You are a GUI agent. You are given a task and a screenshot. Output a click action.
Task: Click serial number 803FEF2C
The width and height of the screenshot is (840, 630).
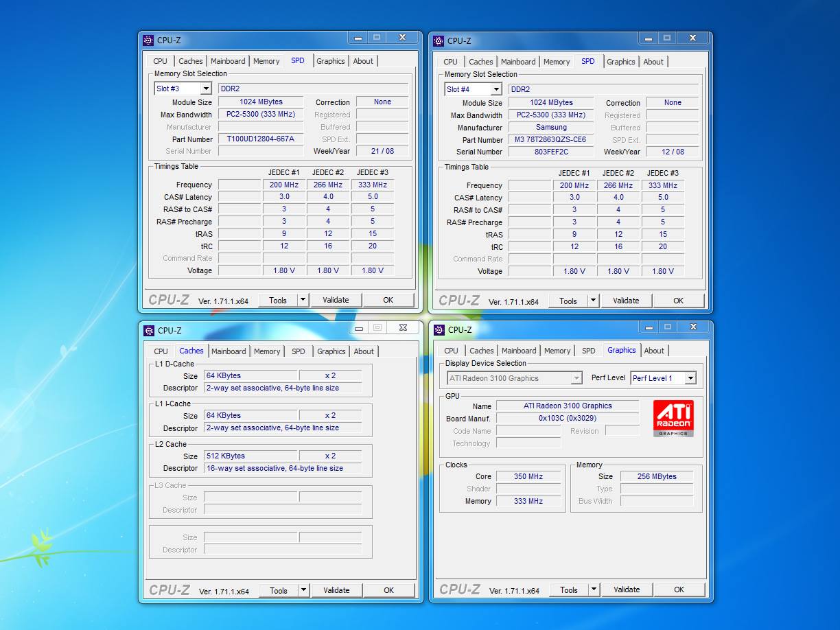click(551, 152)
